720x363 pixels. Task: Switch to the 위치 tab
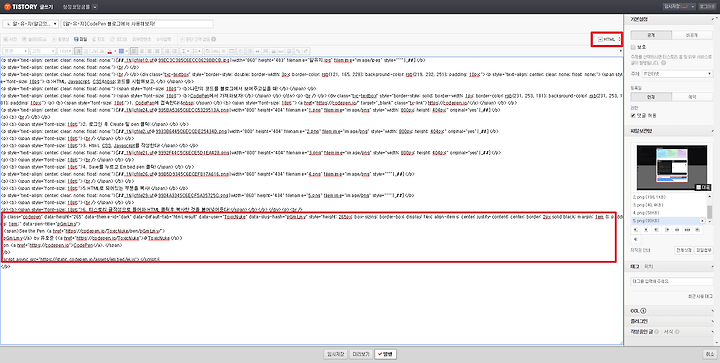[648, 266]
